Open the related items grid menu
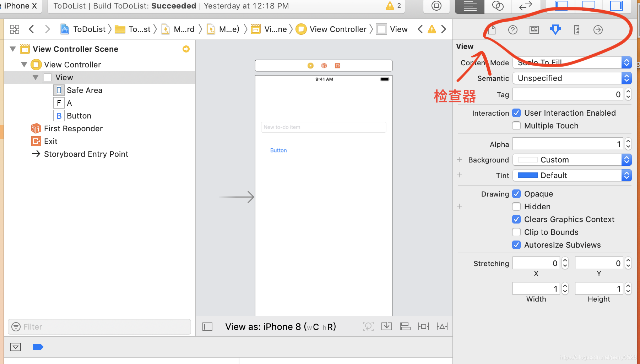 pos(15,29)
